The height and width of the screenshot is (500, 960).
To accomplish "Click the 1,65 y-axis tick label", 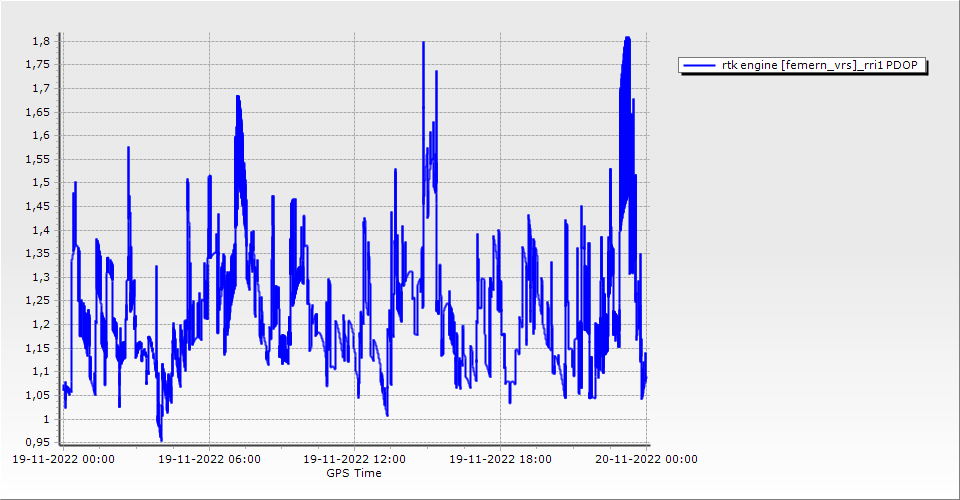I will [38, 112].
